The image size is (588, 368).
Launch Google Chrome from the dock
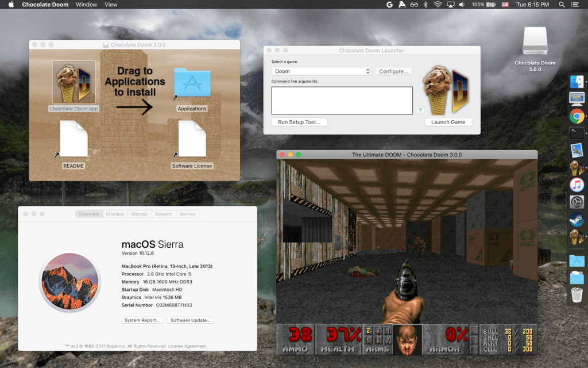pos(577,116)
